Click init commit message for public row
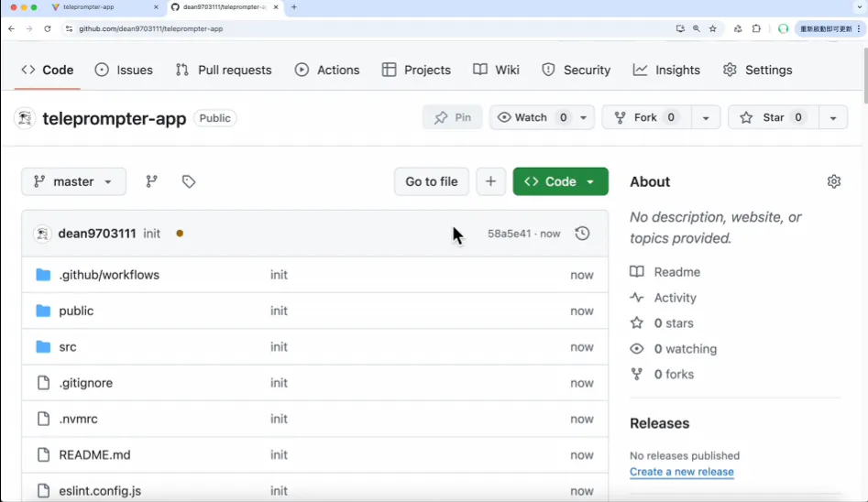 (x=279, y=311)
